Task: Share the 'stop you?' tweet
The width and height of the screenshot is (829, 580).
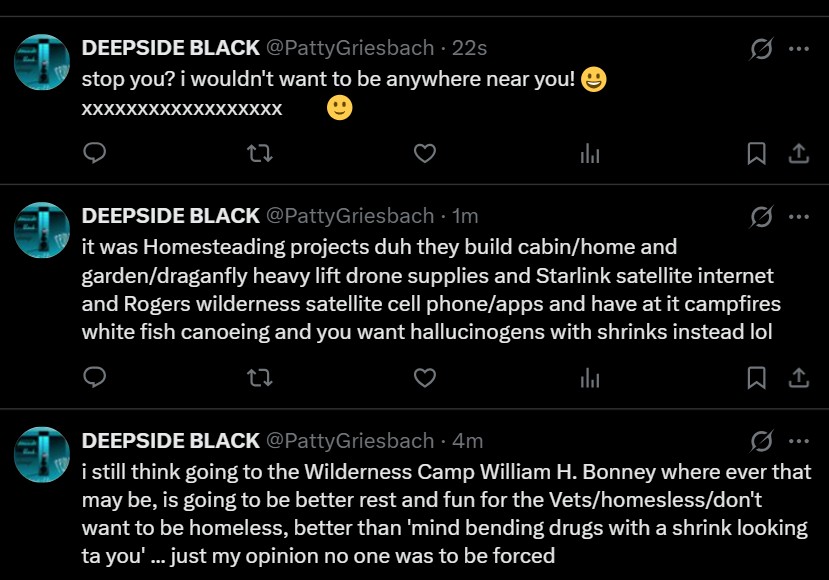Action: (x=799, y=153)
